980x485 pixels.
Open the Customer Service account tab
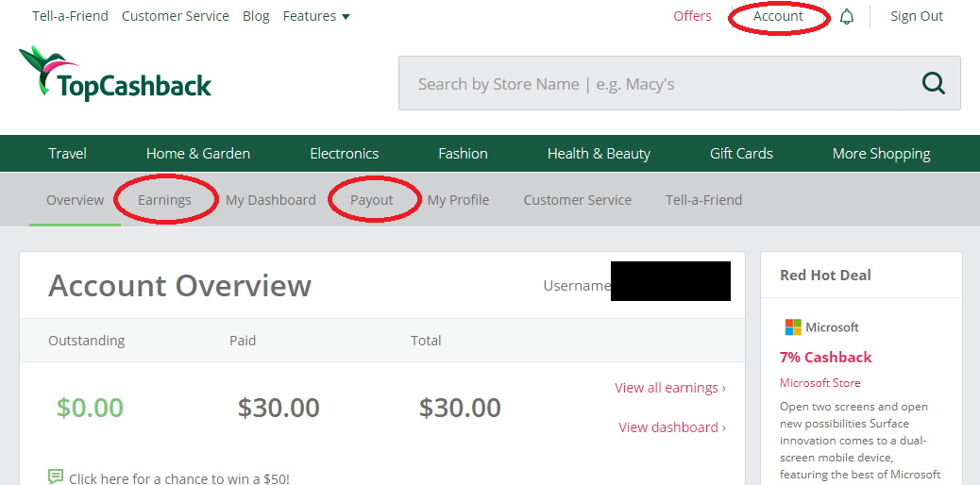(x=578, y=200)
